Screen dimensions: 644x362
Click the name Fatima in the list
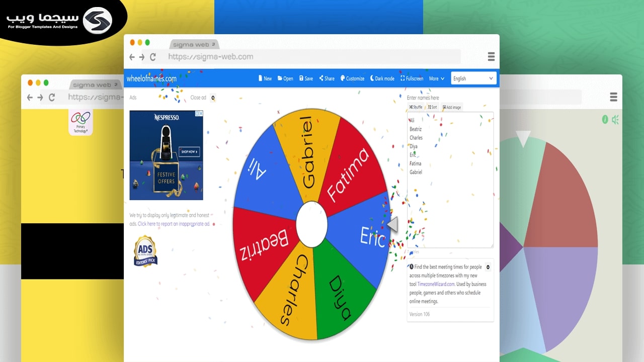[x=416, y=163]
